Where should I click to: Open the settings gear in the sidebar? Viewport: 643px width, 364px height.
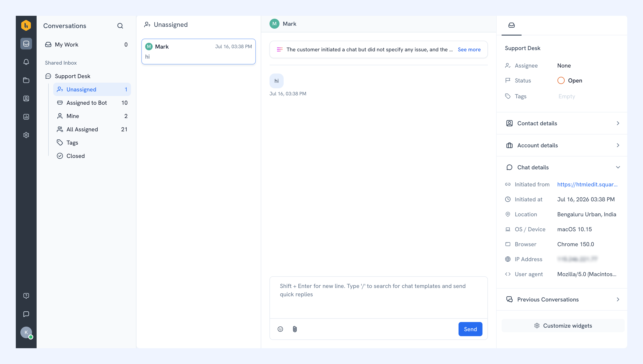coord(26,135)
